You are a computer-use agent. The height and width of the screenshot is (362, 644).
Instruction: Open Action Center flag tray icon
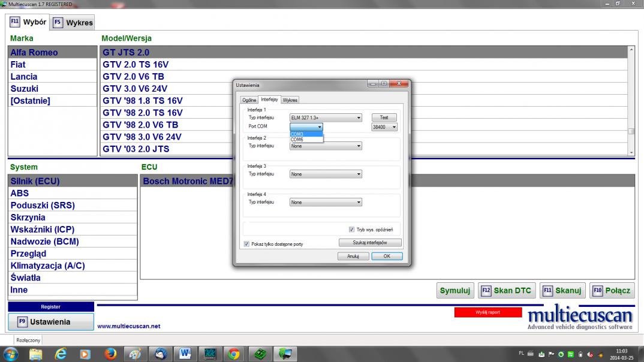551,354
